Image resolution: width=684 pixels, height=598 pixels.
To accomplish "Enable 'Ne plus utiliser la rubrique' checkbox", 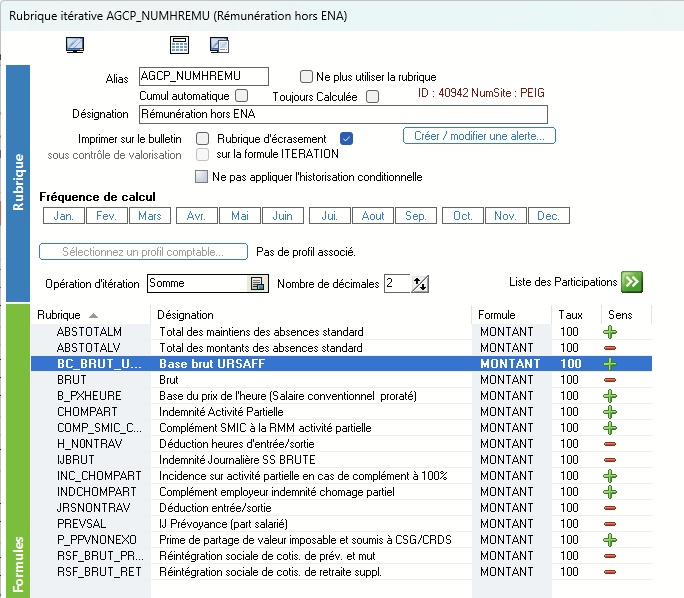I will tap(307, 76).
